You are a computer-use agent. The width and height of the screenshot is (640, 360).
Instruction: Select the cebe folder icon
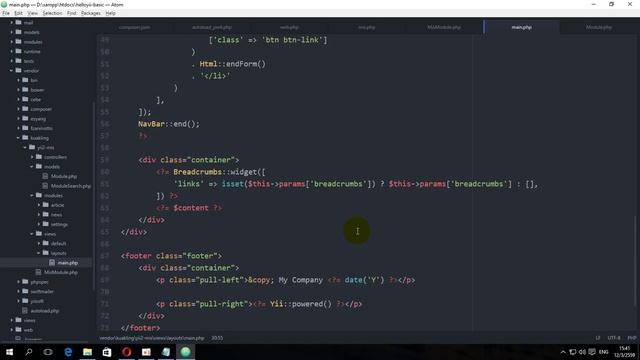tap(25, 99)
